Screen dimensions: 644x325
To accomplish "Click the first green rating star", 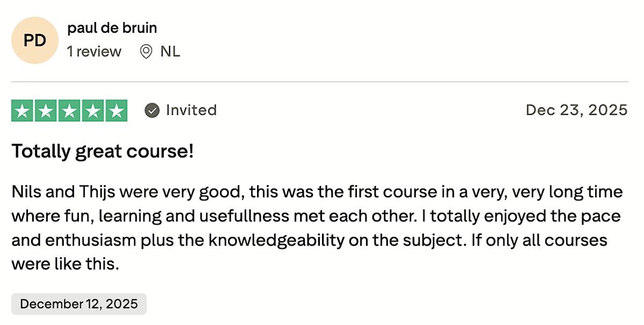I will coord(23,111).
